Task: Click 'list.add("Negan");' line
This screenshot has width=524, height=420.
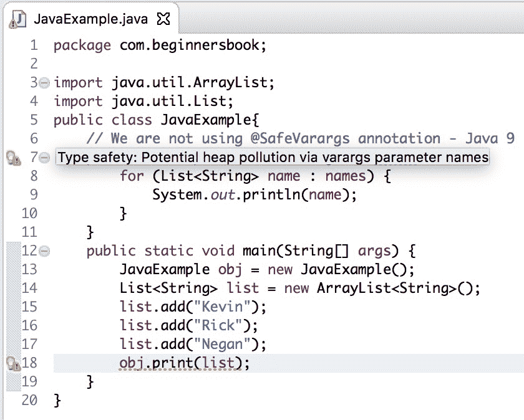Action: (193, 345)
